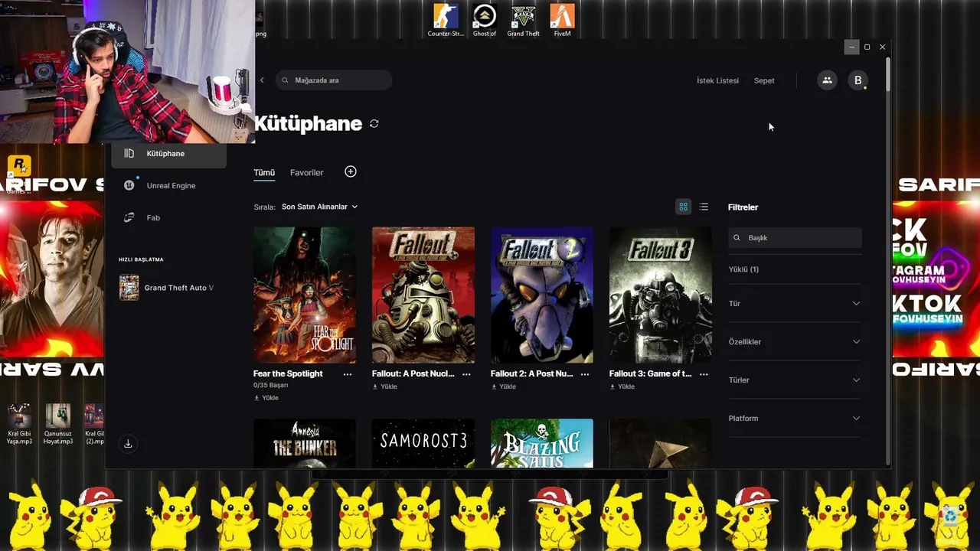
Task: Open Fallout 3 cover thumbnail
Action: tap(661, 295)
